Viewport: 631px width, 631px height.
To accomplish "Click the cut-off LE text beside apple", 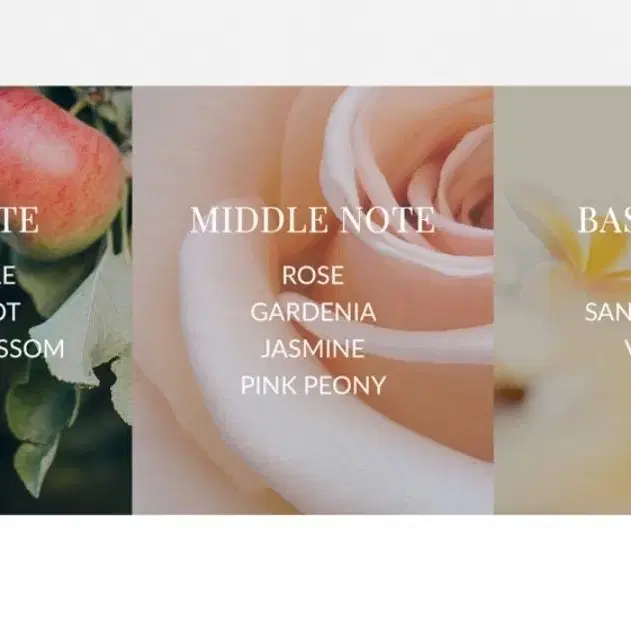I will (x=8, y=275).
